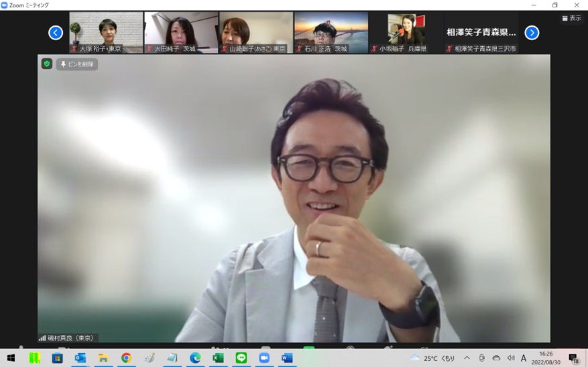Open Microsoft Edge in taskbar

pos(195,358)
